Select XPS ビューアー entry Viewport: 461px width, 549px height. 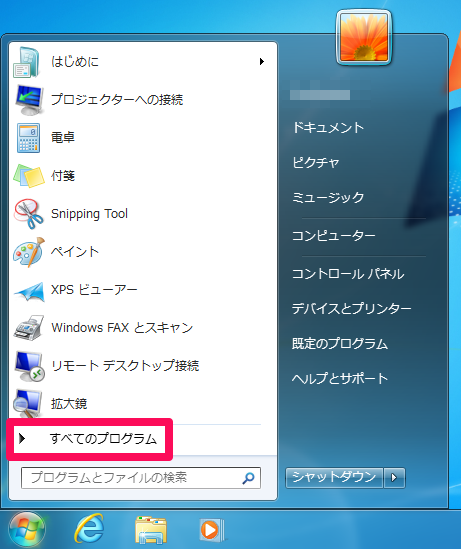94,290
